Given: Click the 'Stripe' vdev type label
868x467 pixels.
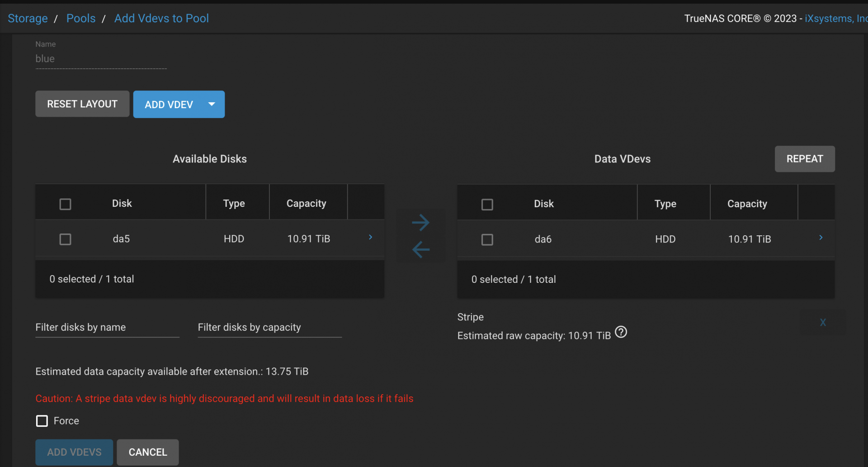Looking at the screenshot, I should [x=471, y=317].
